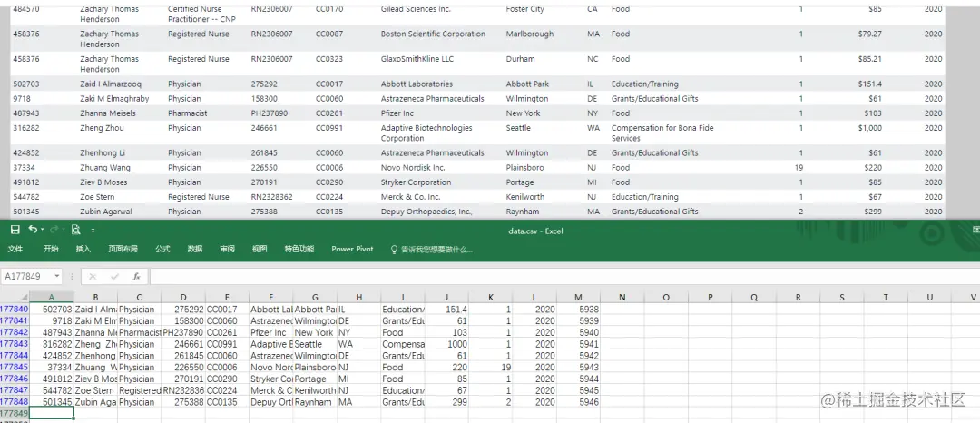Open the Insert Function fx dialog
The height and width of the screenshot is (423, 980).
(x=136, y=276)
